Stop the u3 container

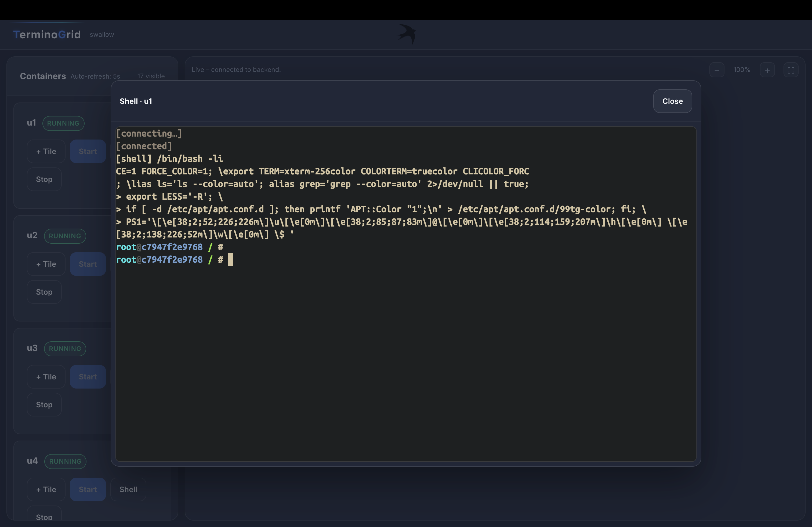click(x=44, y=405)
